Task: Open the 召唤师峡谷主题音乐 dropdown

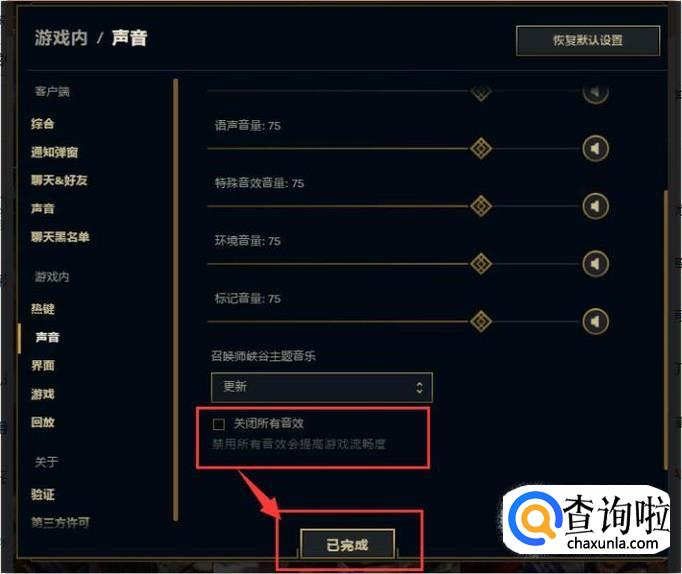Action: tap(321, 387)
